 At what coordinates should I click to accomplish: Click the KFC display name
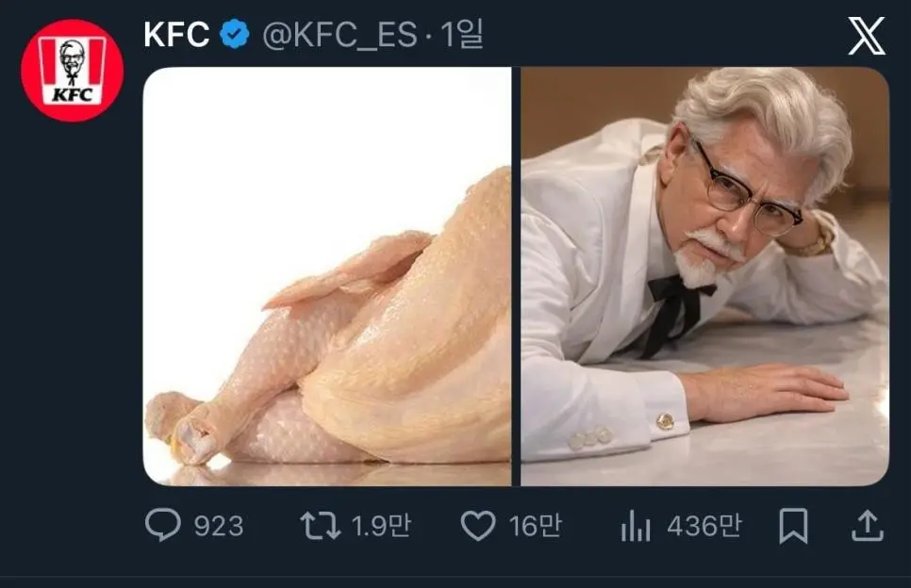tap(176, 36)
